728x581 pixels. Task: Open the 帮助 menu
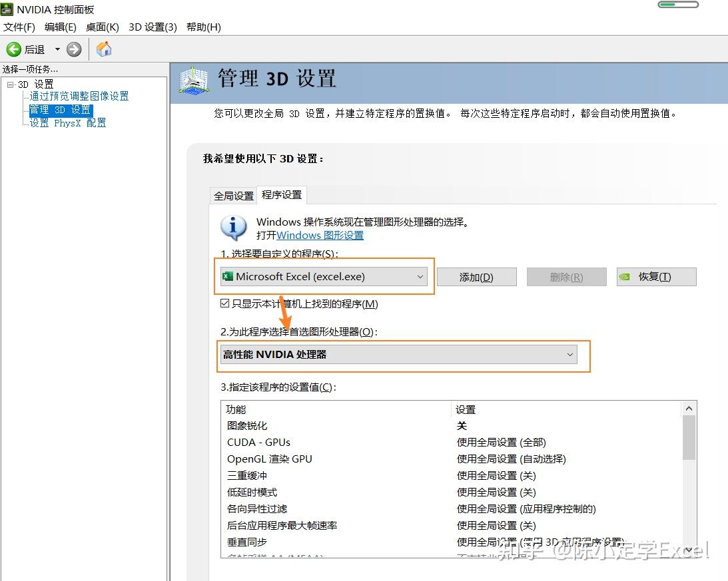point(203,27)
